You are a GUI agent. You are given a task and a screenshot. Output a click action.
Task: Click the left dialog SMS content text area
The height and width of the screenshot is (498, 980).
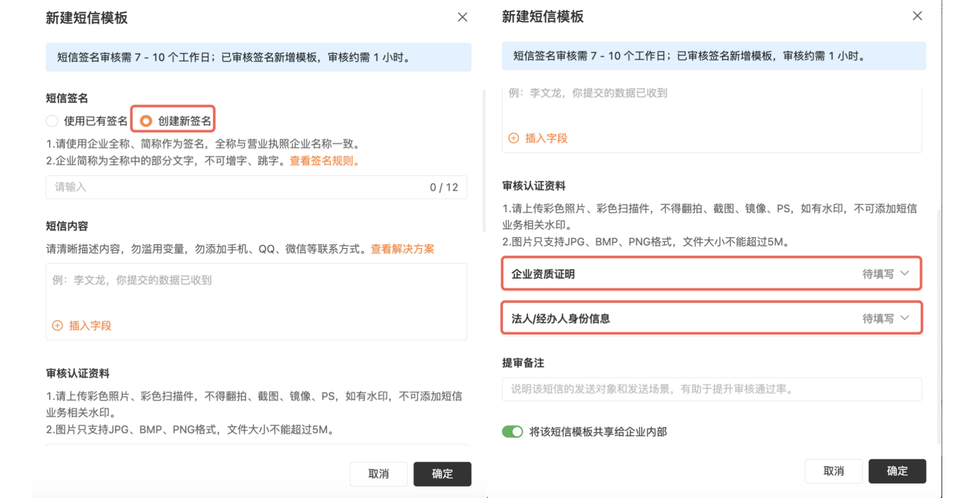tap(256, 301)
